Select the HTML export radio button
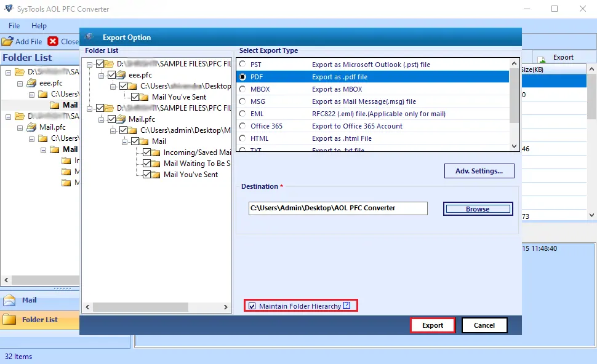 click(242, 138)
